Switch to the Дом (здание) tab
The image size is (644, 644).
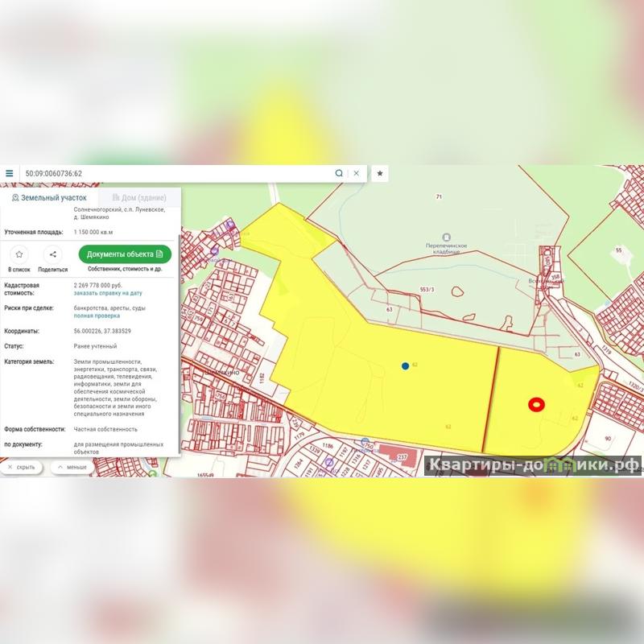[x=139, y=197]
